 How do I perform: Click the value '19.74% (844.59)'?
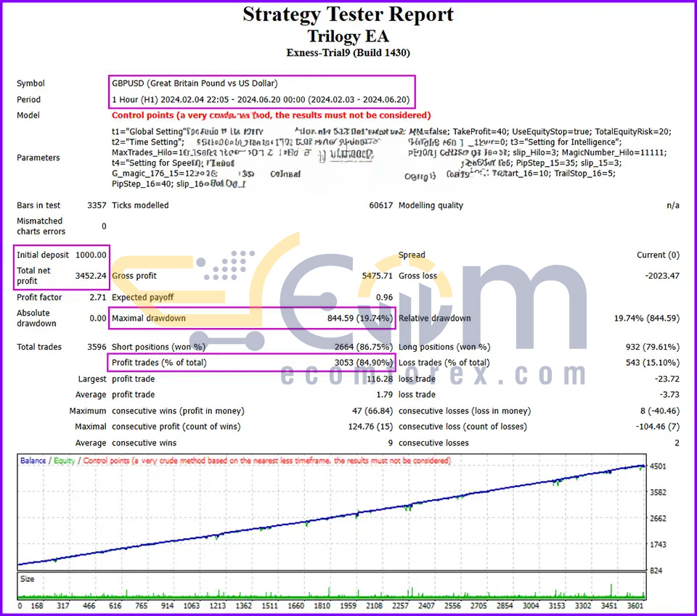[647, 319]
